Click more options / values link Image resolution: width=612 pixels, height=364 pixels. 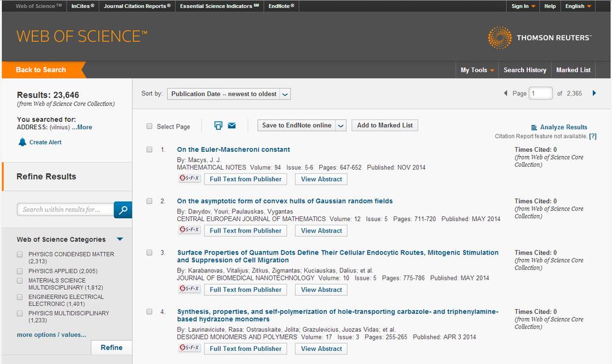(51, 335)
